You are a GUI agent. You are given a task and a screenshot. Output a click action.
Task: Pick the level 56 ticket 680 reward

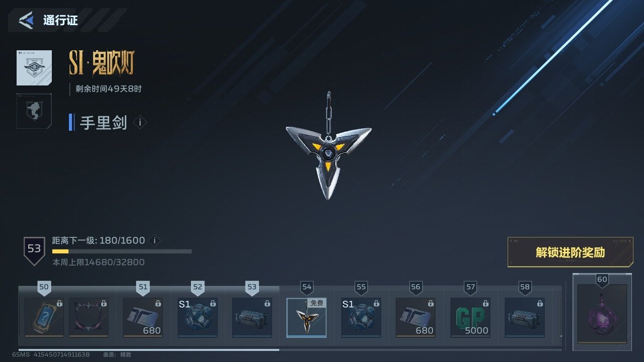click(416, 317)
